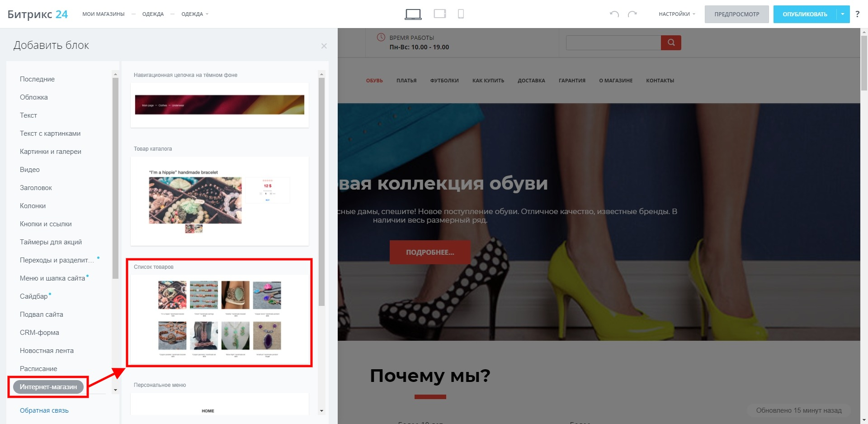Open the Обувь site menu item
This screenshot has height=424, width=868.
(x=374, y=81)
